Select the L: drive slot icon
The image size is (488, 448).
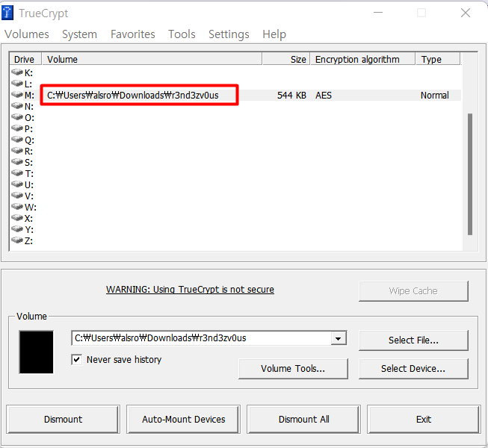[x=17, y=84]
